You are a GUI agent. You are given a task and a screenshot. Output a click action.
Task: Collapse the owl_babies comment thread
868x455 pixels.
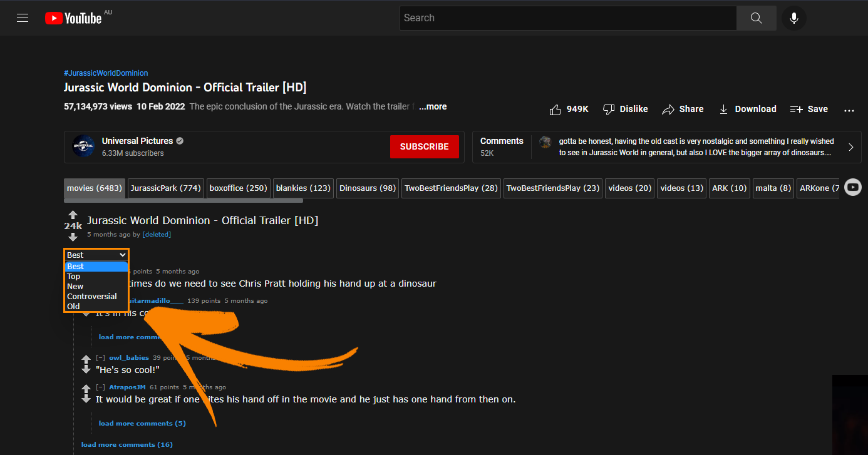coord(100,358)
